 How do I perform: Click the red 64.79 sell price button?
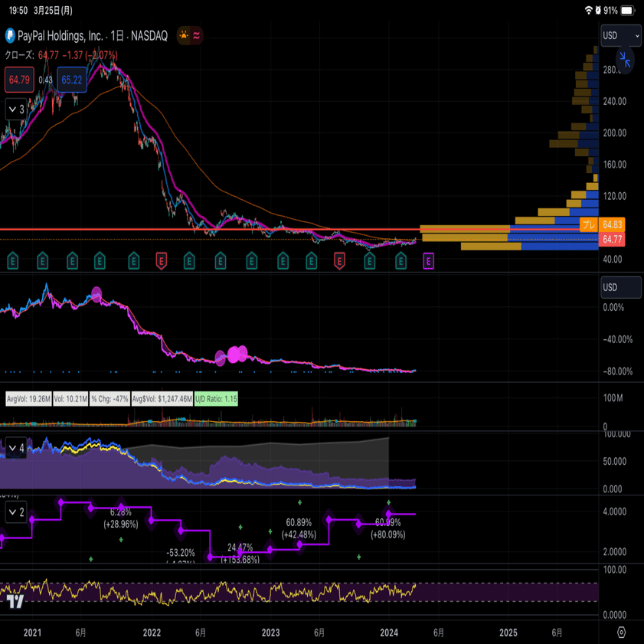click(19, 80)
